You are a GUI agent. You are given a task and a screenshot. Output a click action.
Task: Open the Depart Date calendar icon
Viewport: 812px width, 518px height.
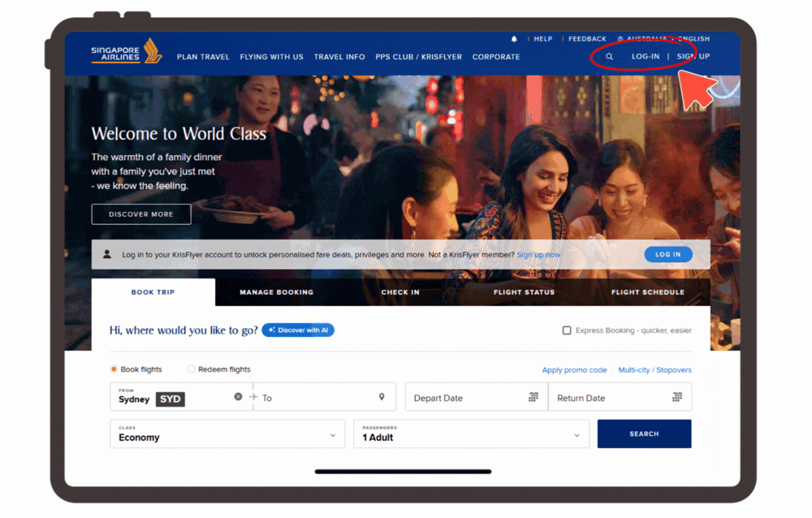pyautogui.click(x=533, y=397)
